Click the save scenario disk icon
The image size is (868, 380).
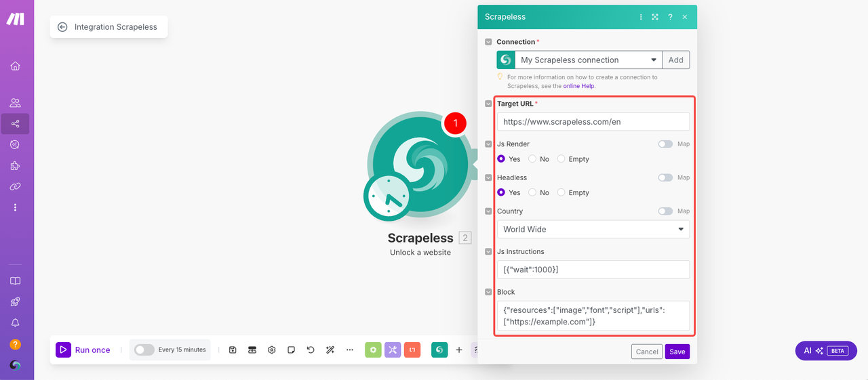pyautogui.click(x=233, y=350)
